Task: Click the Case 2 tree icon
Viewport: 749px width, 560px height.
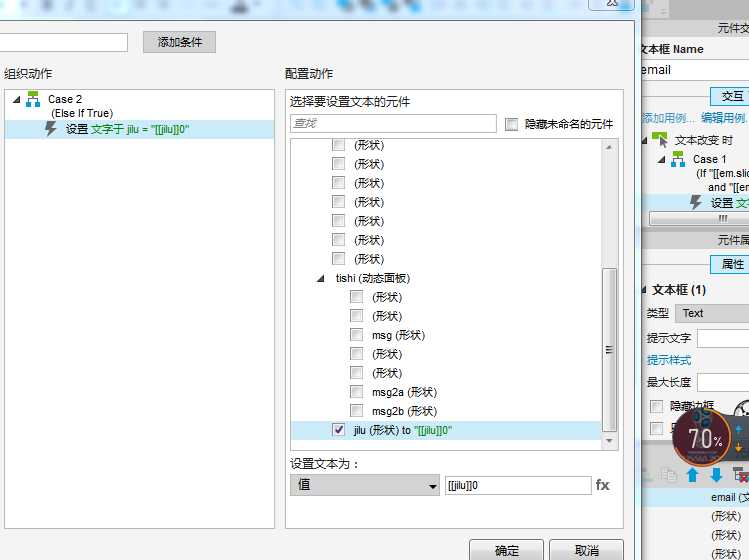Action: (32, 99)
